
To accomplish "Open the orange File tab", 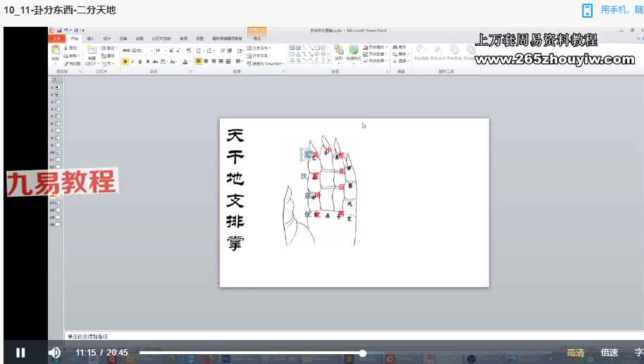I will point(58,38).
